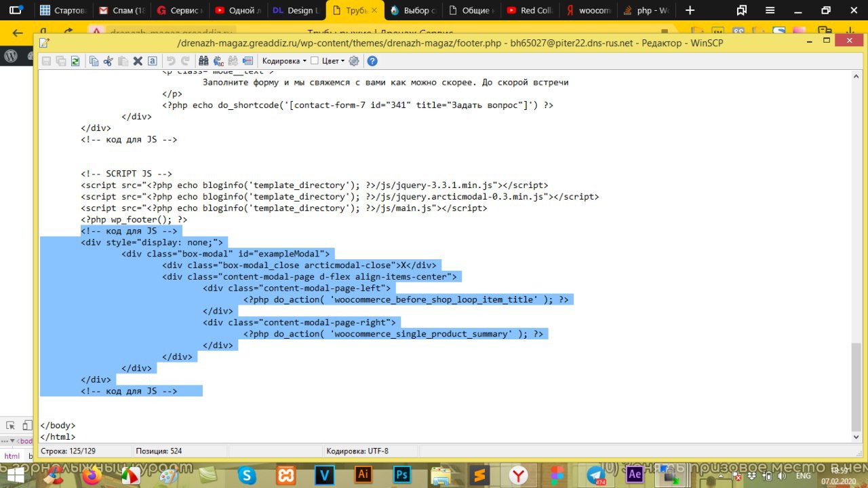Open Find with the binoculars icon
This screenshot has height=488, width=868.
point(203,61)
